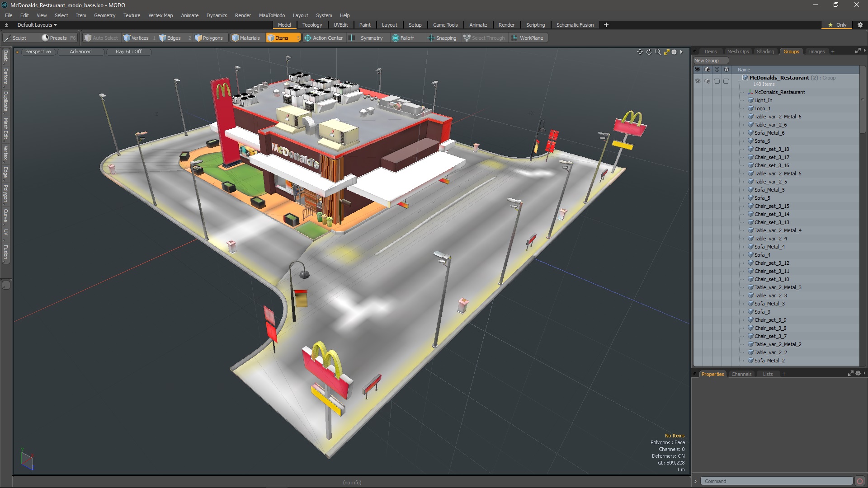
Task: Click the McDonalds_Restaurant group cube icon
Action: coord(745,78)
